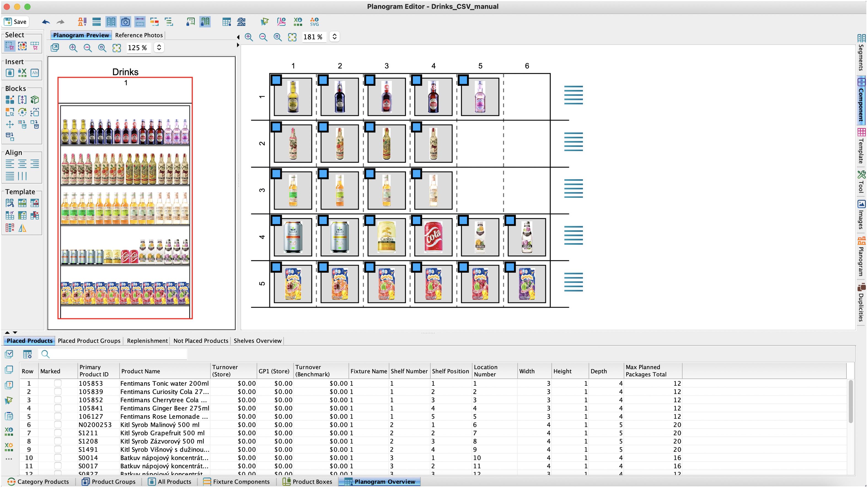Tick the Marked checkbox for Fentimans Cherrytree Cola

(58, 400)
